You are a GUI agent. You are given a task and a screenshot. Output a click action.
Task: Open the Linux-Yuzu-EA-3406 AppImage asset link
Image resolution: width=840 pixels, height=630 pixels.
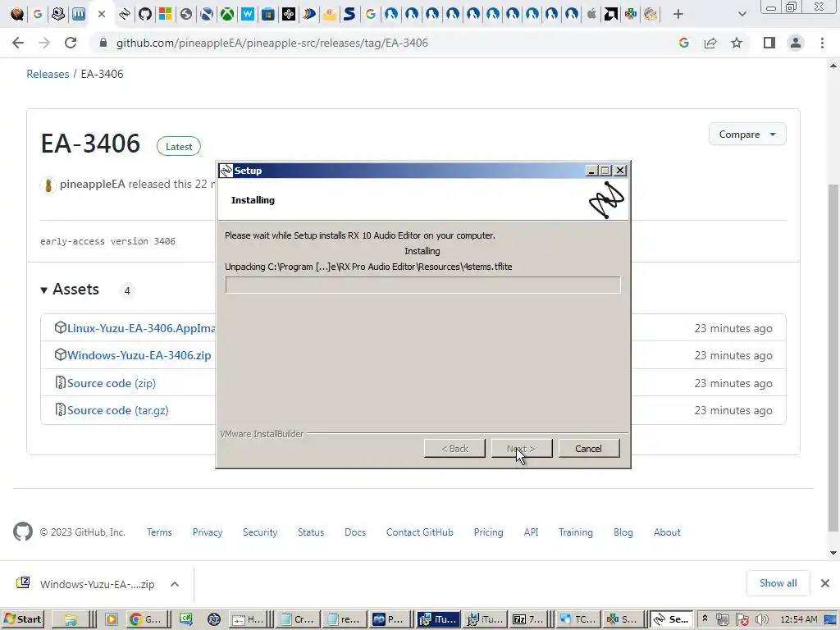coord(141,328)
